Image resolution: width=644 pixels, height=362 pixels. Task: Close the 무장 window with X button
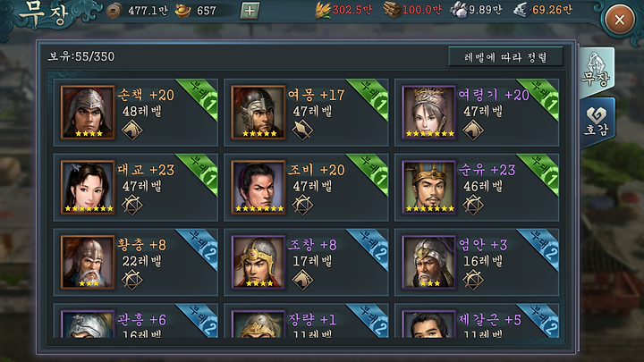coord(619,20)
